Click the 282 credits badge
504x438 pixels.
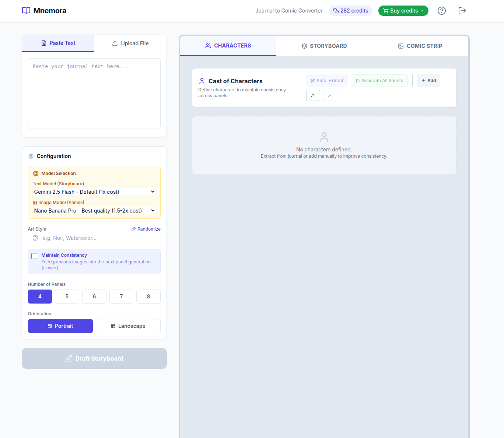(350, 11)
